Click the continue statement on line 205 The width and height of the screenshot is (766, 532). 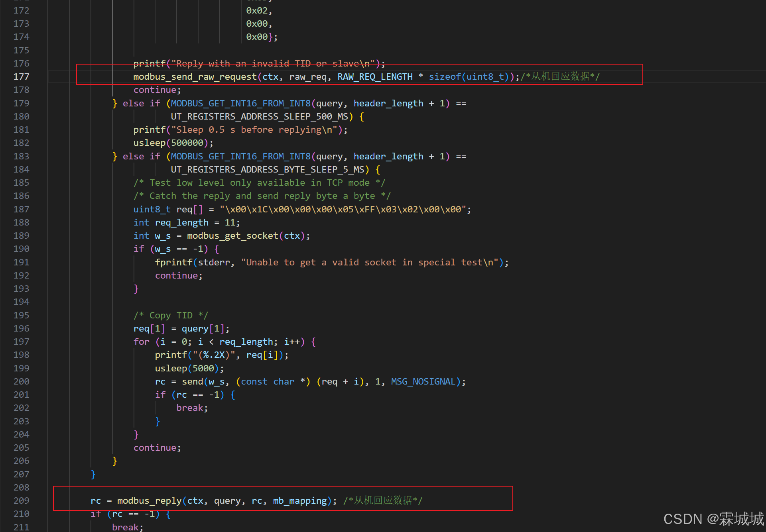pos(157,448)
